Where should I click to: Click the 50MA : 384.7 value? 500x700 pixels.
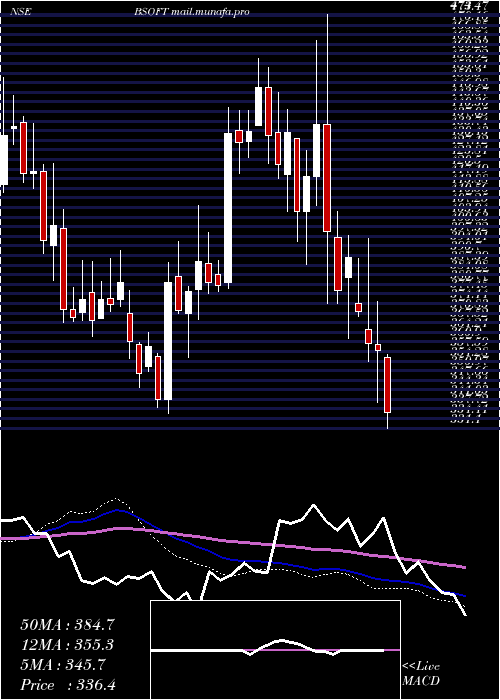pos(68,625)
